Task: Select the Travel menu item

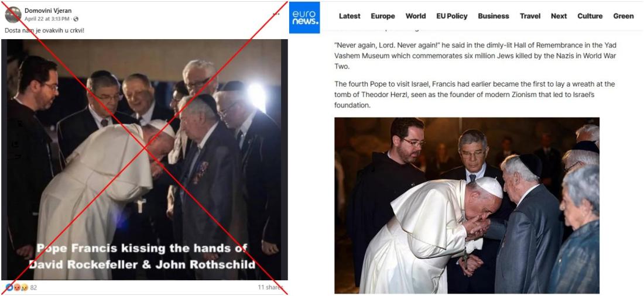Action: tap(530, 16)
